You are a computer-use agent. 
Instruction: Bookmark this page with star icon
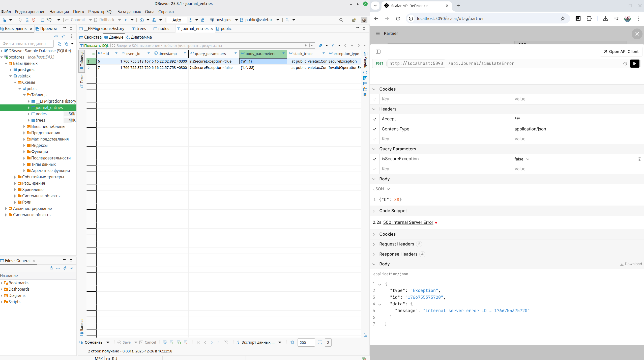[563, 19]
